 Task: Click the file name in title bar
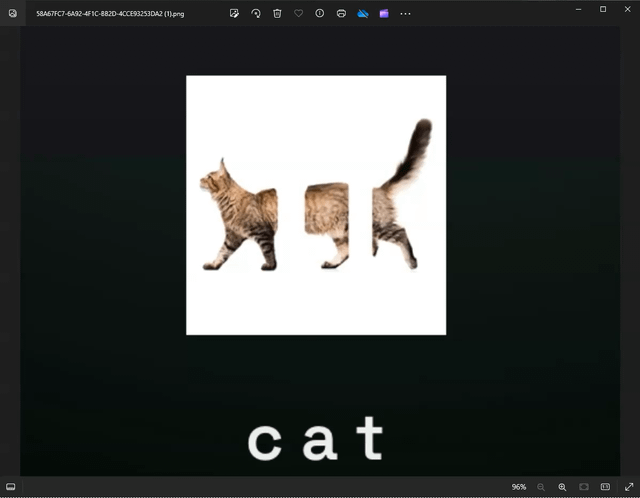(x=110, y=14)
